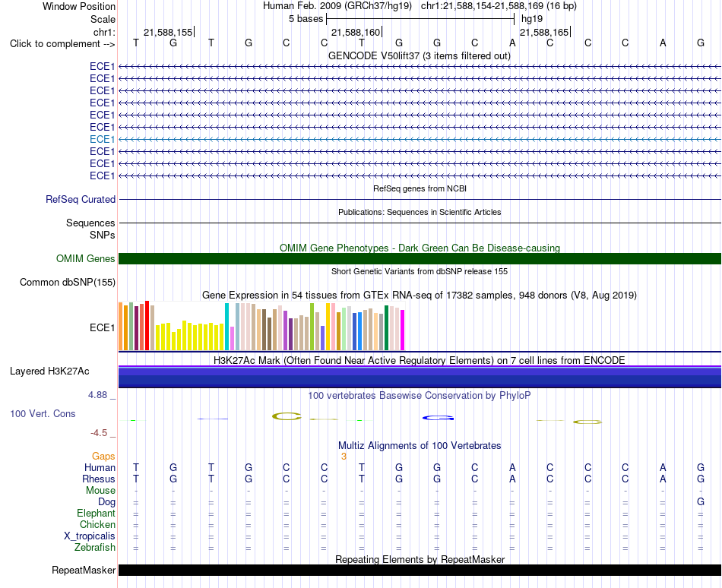Click the chr1: base position label
The height and width of the screenshot is (588, 722).
click(x=104, y=32)
